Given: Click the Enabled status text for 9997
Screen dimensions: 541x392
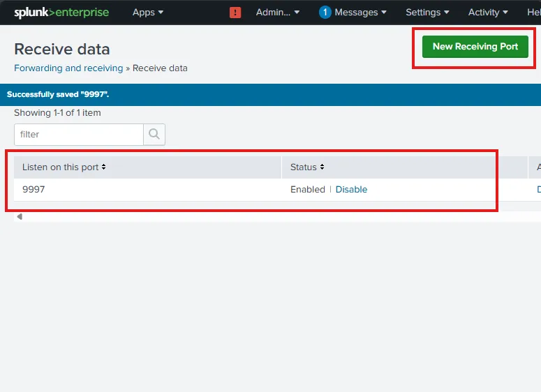Looking at the screenshot, I should coord(307,190).
